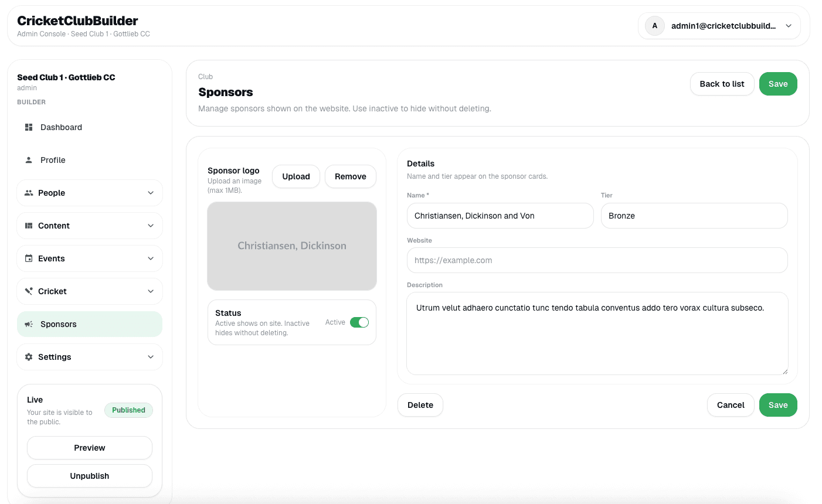Viewport: 822px width, 504px height.
Task: Click the Delete sponsor button
Action: tap(420, 405)
